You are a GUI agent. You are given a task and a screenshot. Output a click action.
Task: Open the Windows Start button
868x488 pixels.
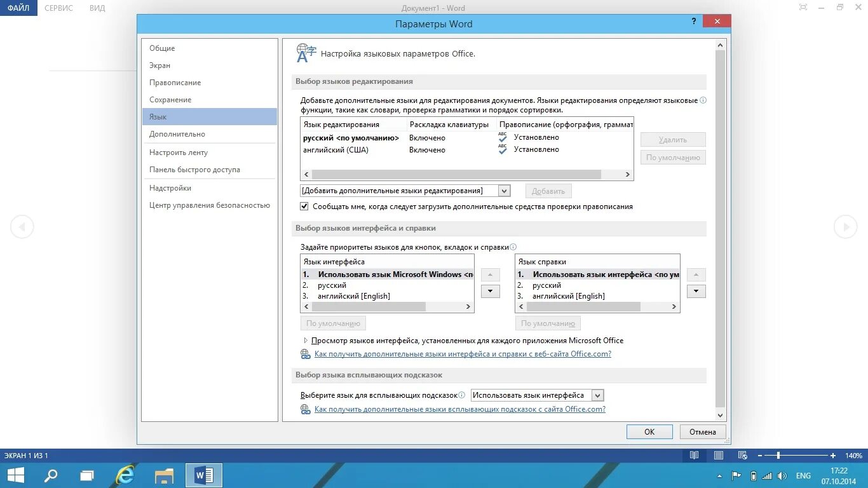(x=15, y=475)
